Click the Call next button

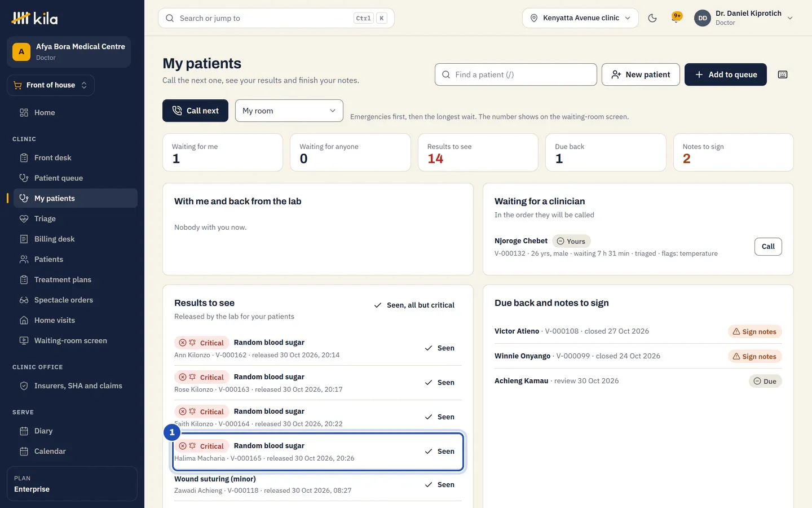195,111
